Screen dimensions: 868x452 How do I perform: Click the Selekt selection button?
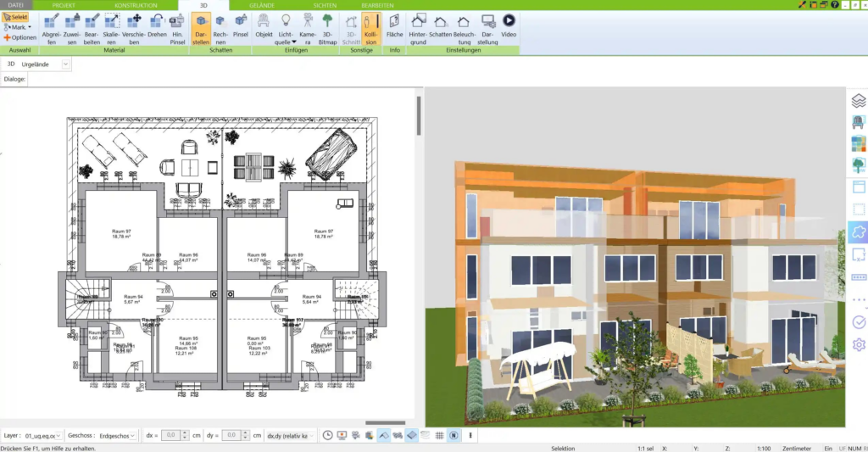click(x=15, y=17)
